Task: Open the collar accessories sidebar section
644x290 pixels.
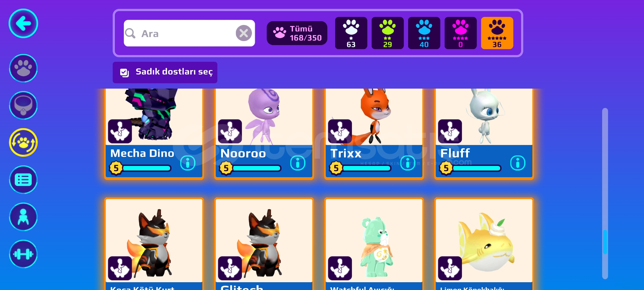Action: (x=23, y=105)
